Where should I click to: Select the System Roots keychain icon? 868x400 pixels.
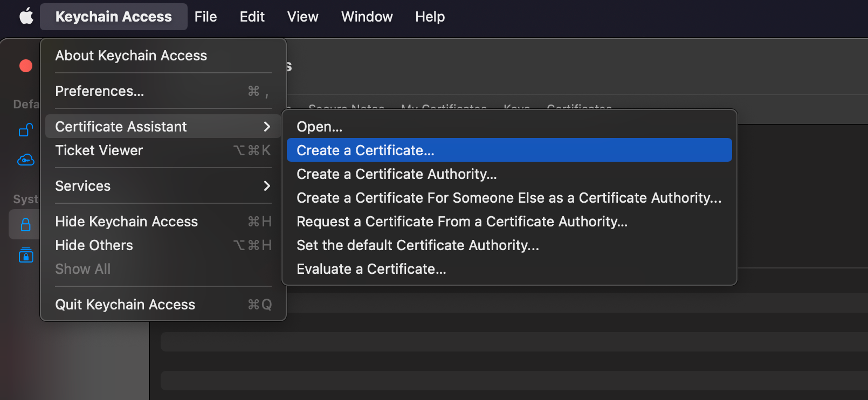click(x=26, y=254)
